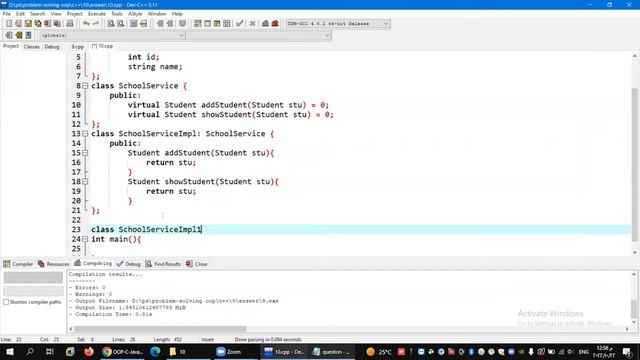Click the Compile toolbar icon
The image size is (640, 360).
pyautogui.click(x=198, y=24)
